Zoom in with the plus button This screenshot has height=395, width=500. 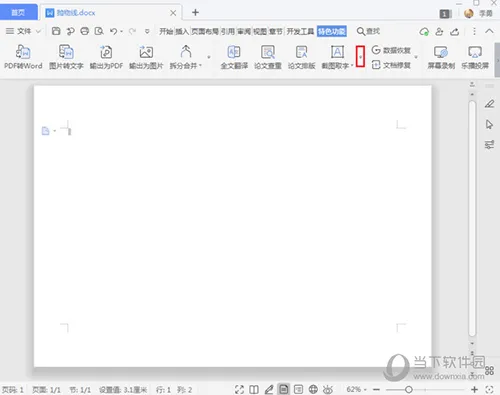pos(474,389)
